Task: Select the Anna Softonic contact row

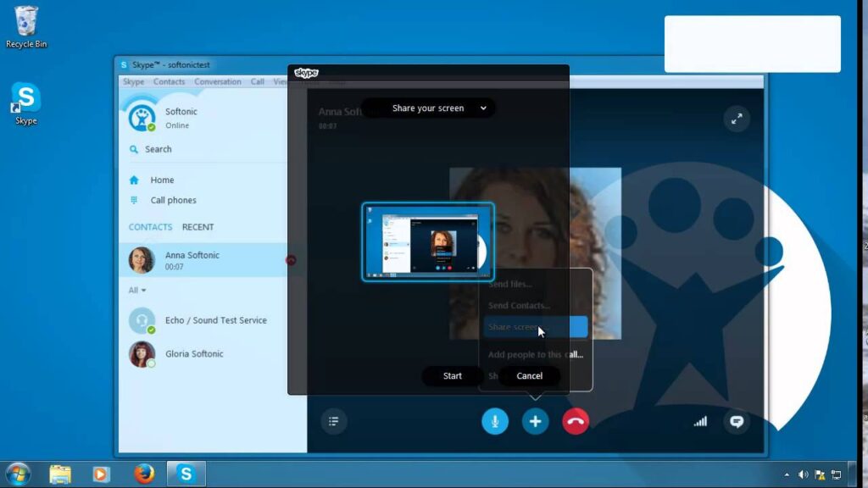Action: [x=203, y=260]
